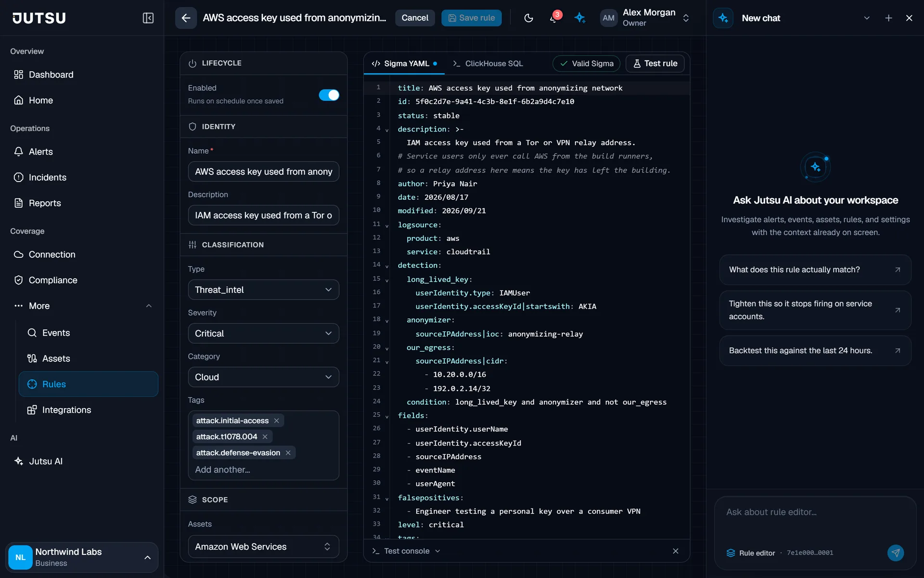The width and height of the screenshot is (924, 578).
Task: Open Alex Morgan account menu
Action: click(x=646, y=18)
